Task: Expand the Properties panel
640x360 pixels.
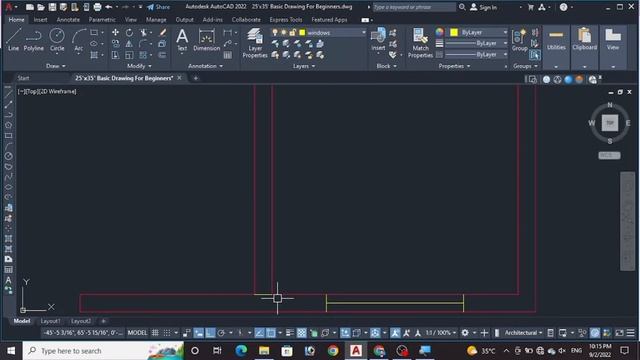Action: point(454,66)
